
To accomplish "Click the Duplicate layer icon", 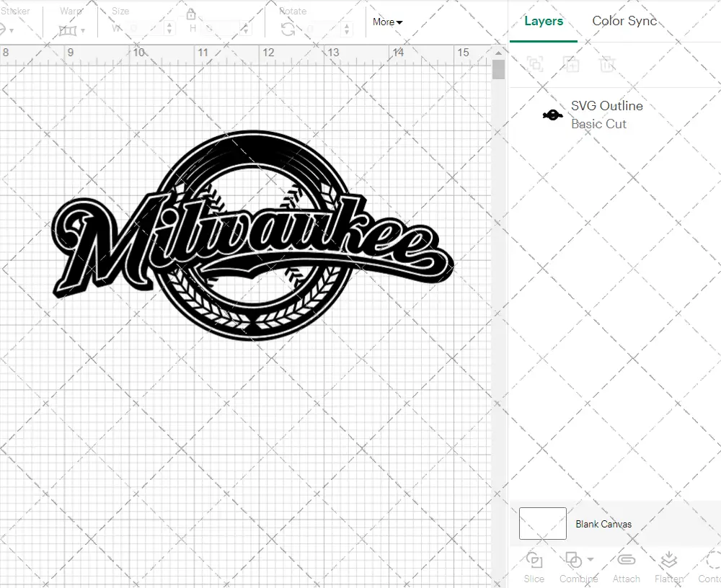I will click(571, 64).
